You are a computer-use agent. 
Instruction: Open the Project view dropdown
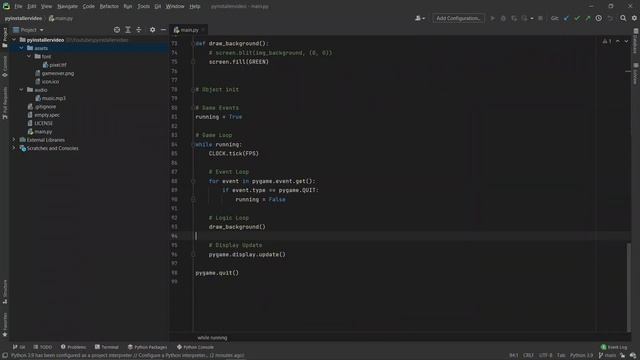tap(28, 30)
